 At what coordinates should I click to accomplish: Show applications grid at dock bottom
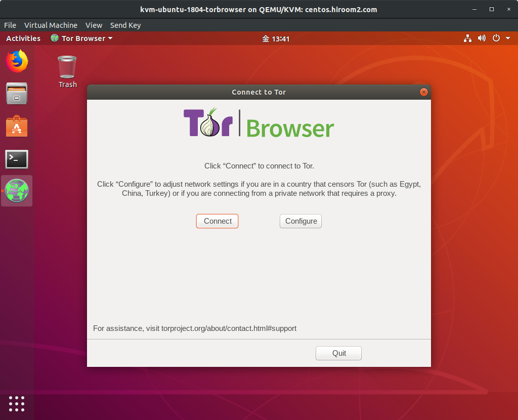[x=17, y=403]
